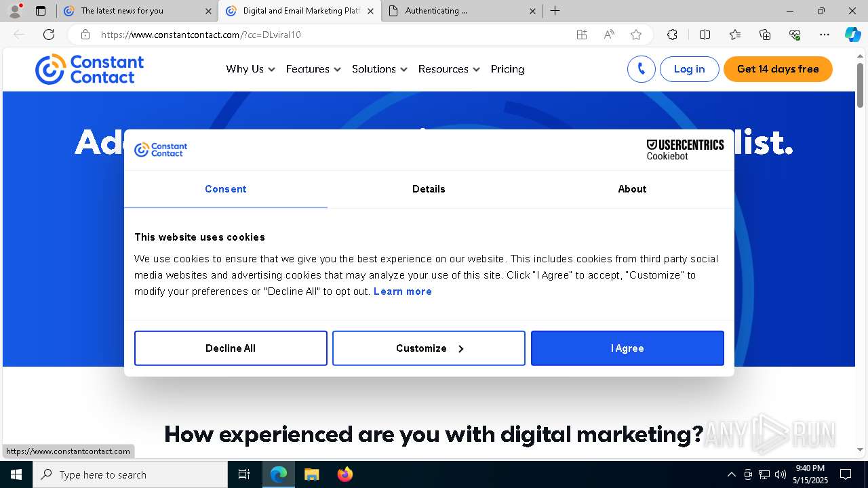Open Usercentrics Cookiebot logo link
The width and height of the screenshot is (868, 488).
coord(685,150)
